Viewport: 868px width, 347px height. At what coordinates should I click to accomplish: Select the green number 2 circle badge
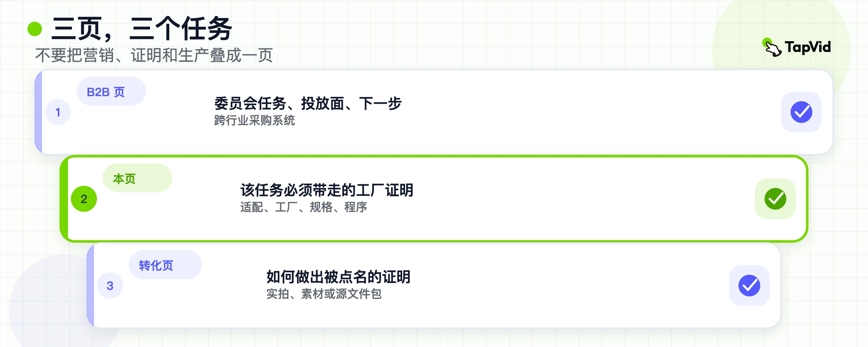coord(84,199)
